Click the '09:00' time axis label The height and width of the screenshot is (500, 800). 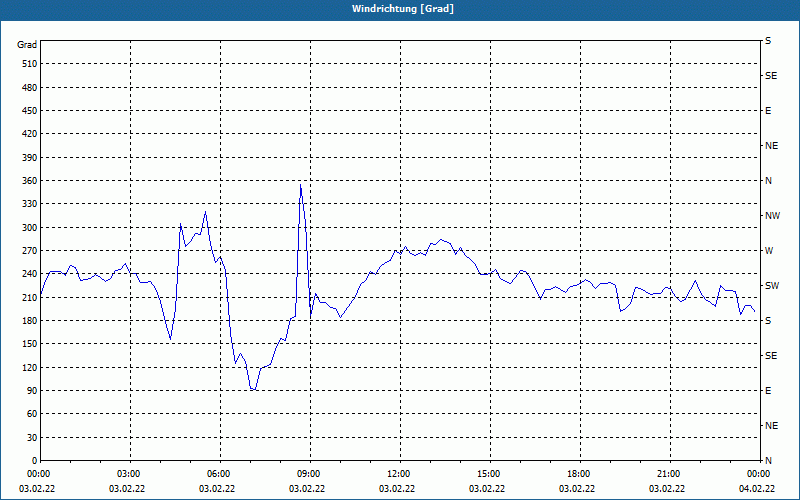pos(308,474)
